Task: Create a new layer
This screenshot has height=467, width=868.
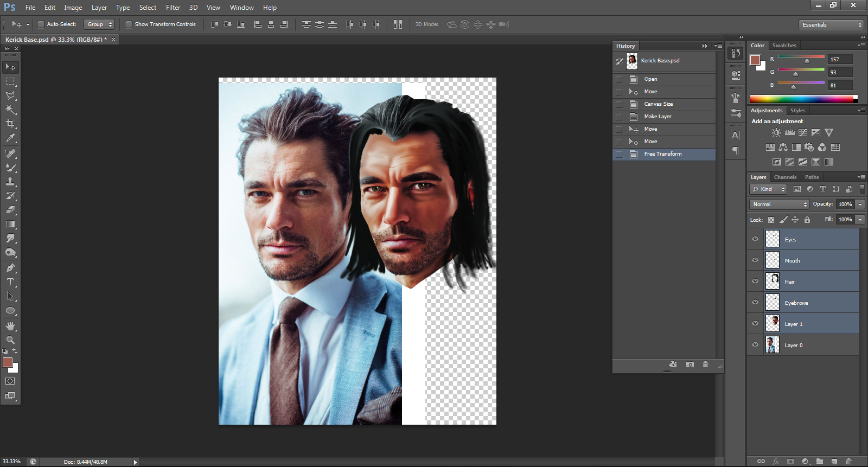Action: coord(834,462)
